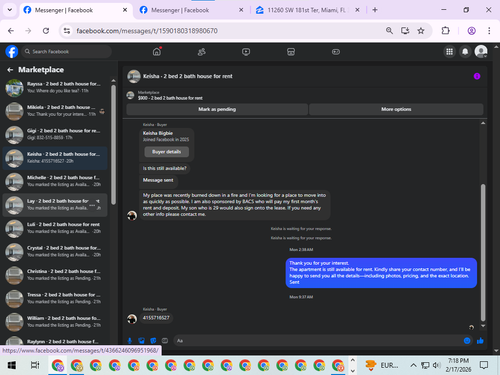Open the Chrome profile icon
The image size is (500, 375).
click(x=471, y=31)
